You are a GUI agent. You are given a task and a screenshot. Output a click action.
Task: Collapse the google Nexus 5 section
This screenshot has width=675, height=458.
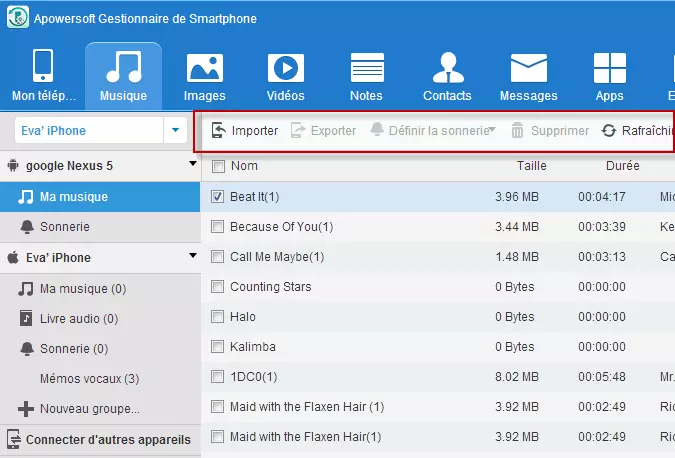click(193, 164)
